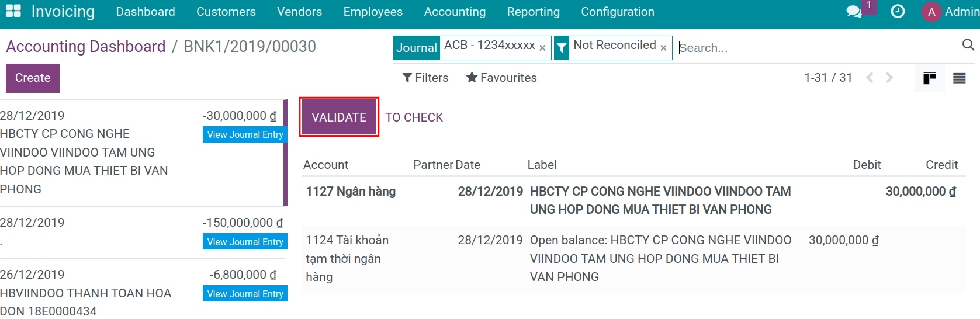This screenshot has width=980, height=319.
Task: Expand the Favourites dropdown
Action: (501, 78)
